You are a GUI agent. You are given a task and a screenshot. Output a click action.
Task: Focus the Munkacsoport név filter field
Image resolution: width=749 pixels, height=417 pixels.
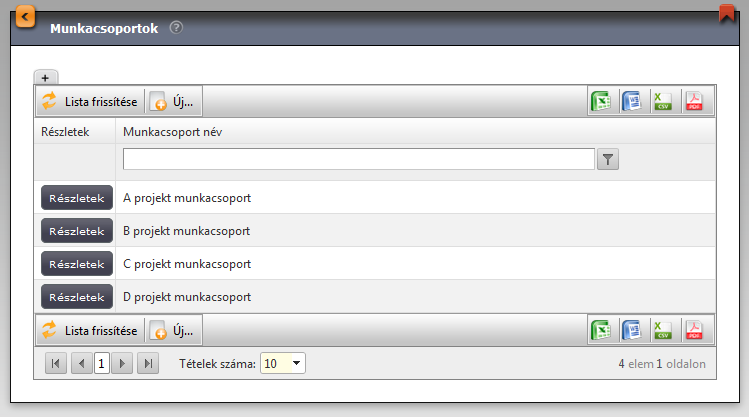(359, 159)
